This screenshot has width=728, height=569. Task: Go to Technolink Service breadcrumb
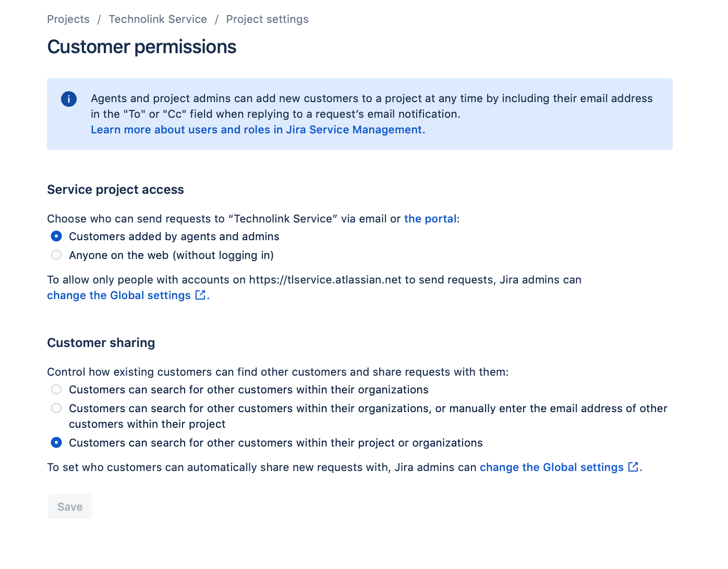pos(157,19)
